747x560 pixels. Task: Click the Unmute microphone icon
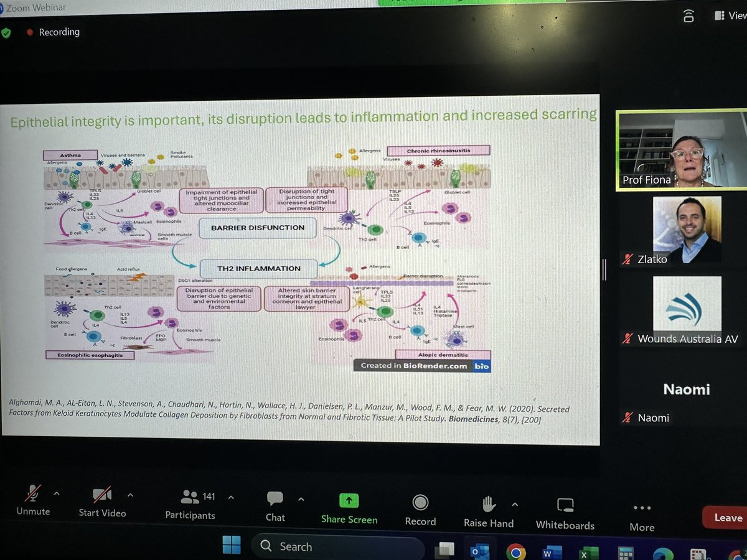point(32,494)
